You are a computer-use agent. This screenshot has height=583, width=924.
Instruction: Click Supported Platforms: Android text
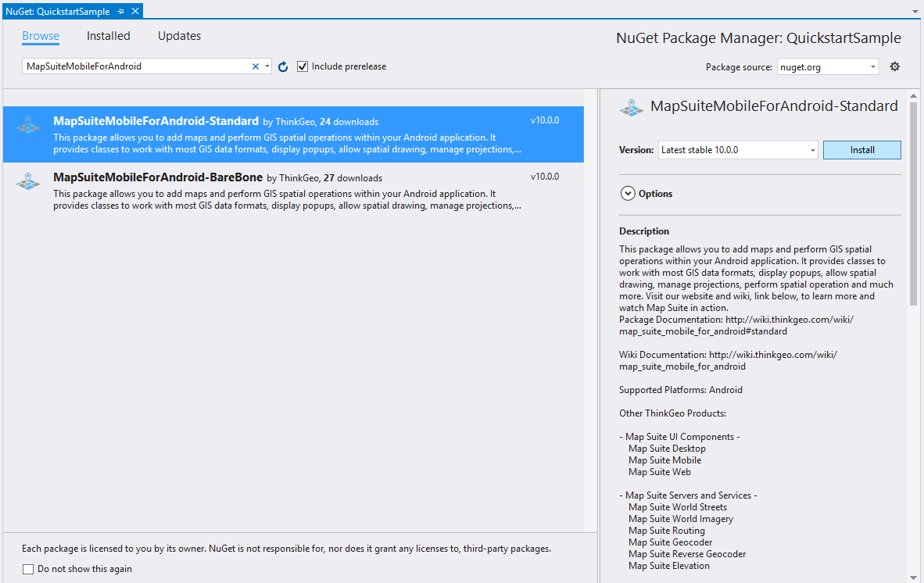(x=681, y=390)
